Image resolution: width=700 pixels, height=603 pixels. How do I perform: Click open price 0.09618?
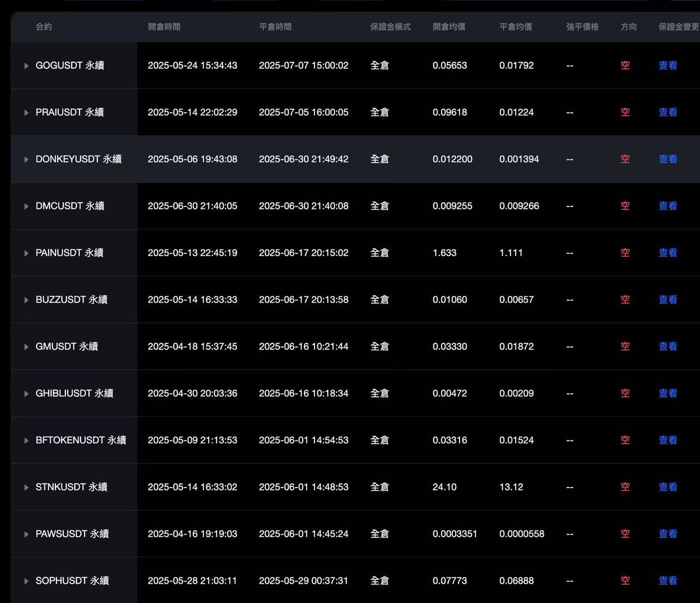450,112
